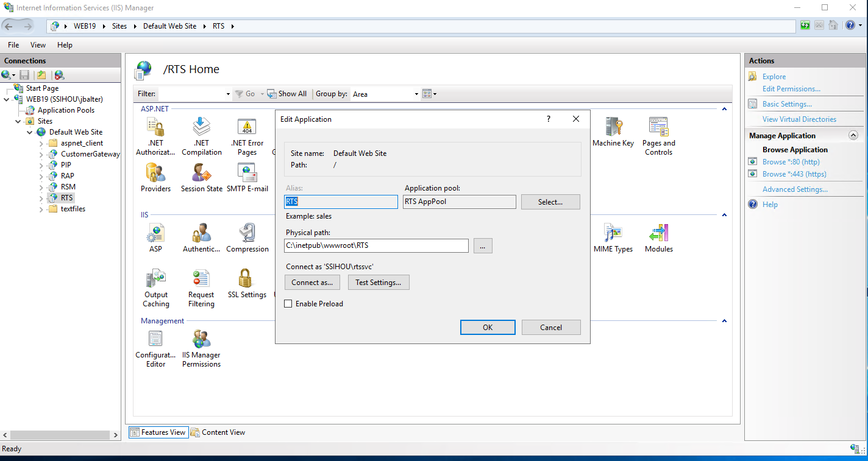
Task: Open the View menu
Action: (x=38, y=45)
